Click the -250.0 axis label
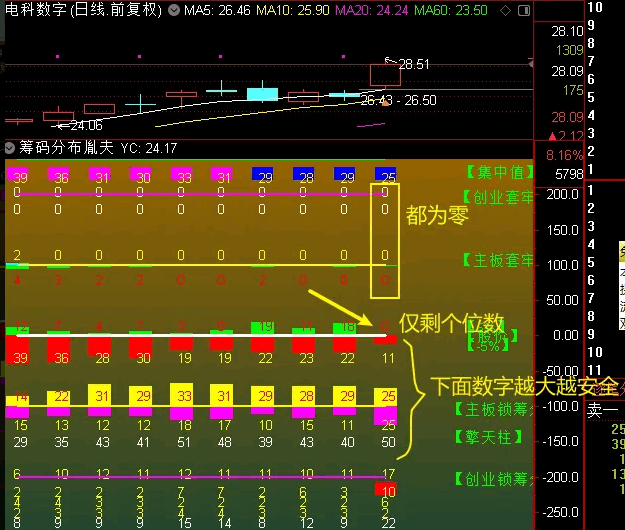625x530 pixels. [560, 512]
